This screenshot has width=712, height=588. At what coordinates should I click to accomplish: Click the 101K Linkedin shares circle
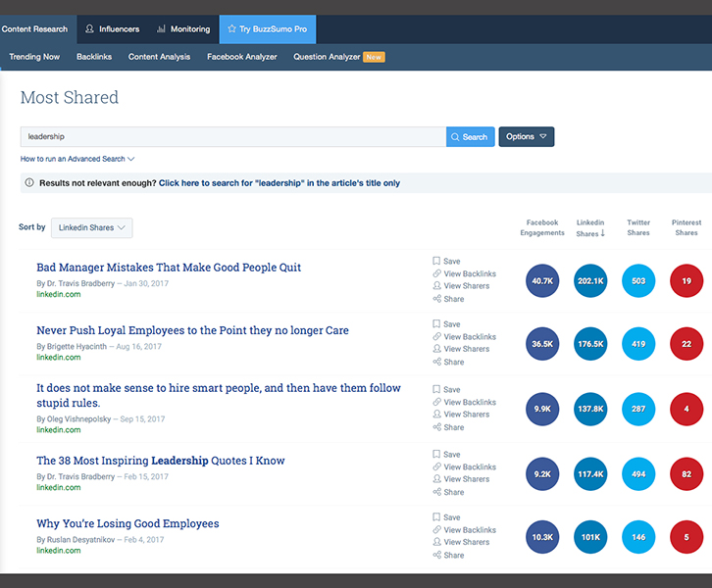coord(590,537)
